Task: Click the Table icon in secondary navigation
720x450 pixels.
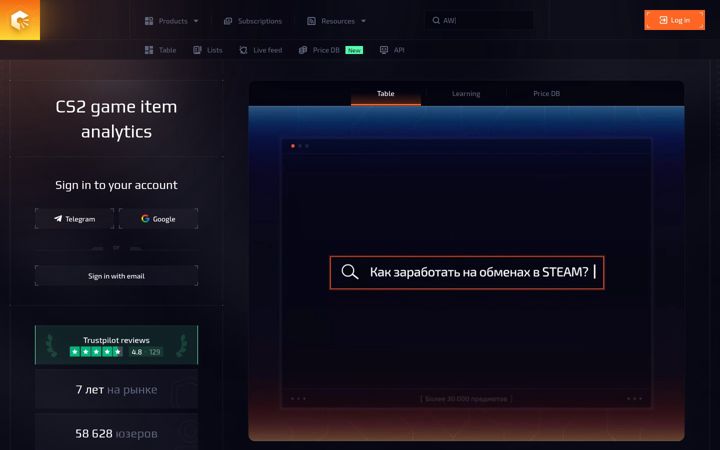Action: click(x=149, y=50)
